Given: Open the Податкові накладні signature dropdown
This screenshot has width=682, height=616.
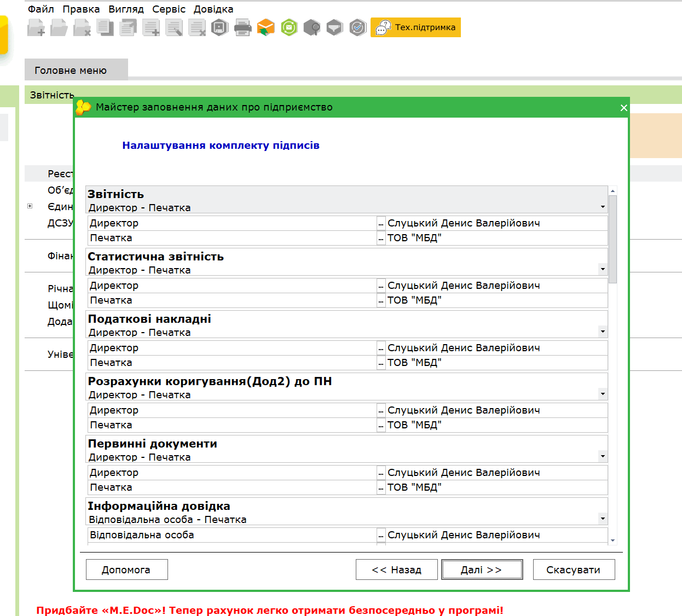Looking at the screenshot, I should (x=603, y=332).
